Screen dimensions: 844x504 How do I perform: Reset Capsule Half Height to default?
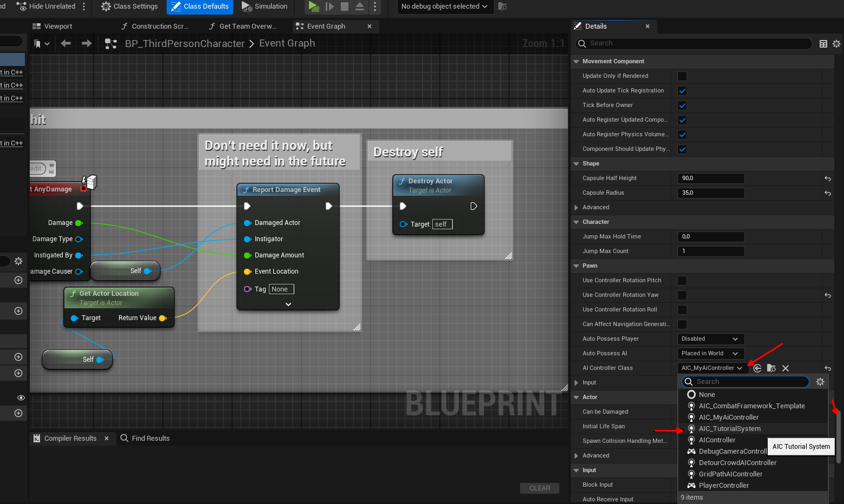tap(827, 178)
